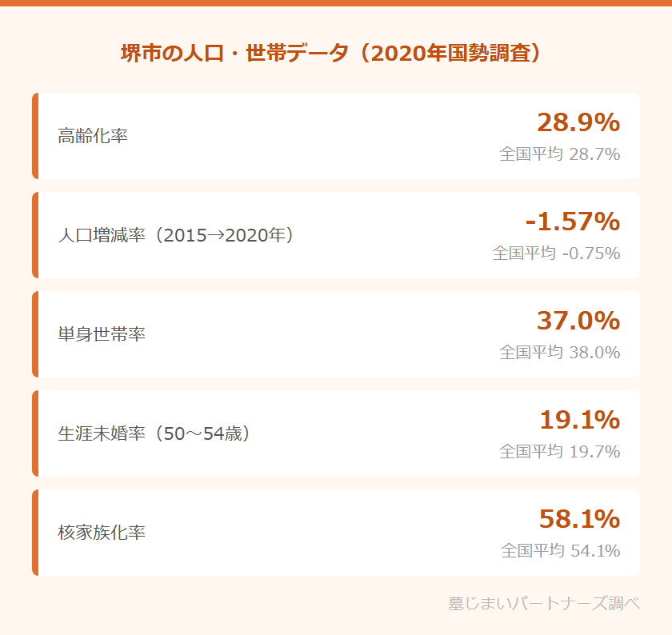Image resolution: width=672 pixels, height=635 pixels.
Task: Click the 堺市の人口・世帯データ title heading
Action: (x=335, y=54)
